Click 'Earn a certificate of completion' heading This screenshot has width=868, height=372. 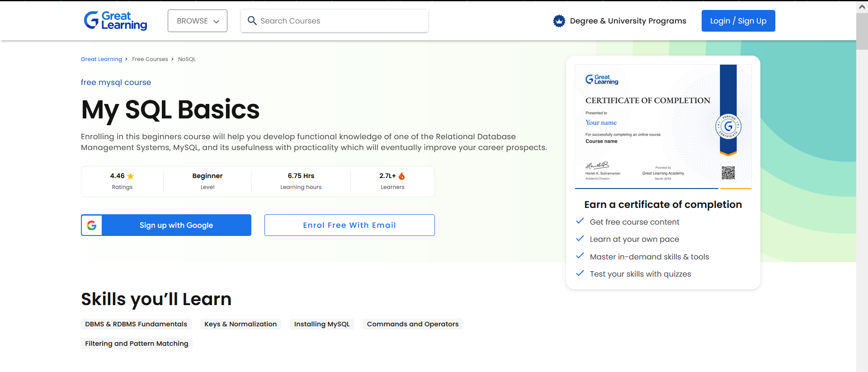663,205
